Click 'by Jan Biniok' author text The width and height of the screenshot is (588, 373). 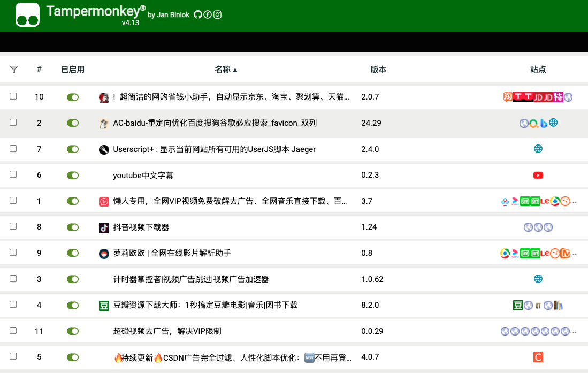click(x=169, y=14)
